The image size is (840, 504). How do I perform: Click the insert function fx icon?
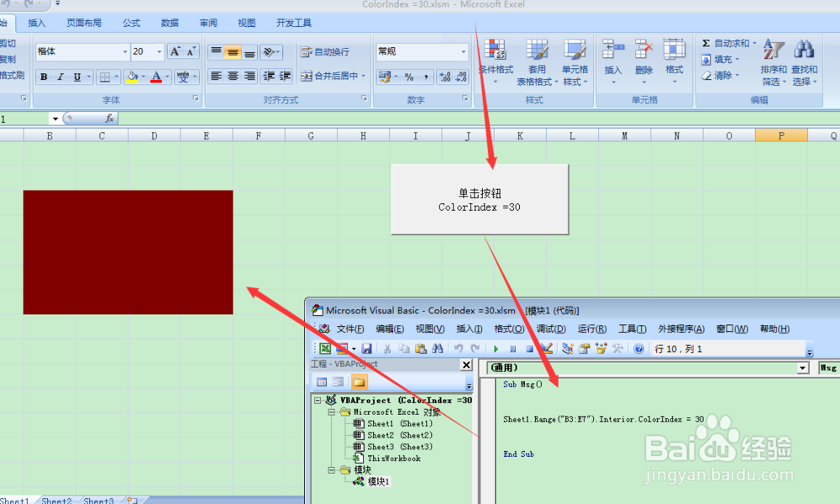[109, 118]
